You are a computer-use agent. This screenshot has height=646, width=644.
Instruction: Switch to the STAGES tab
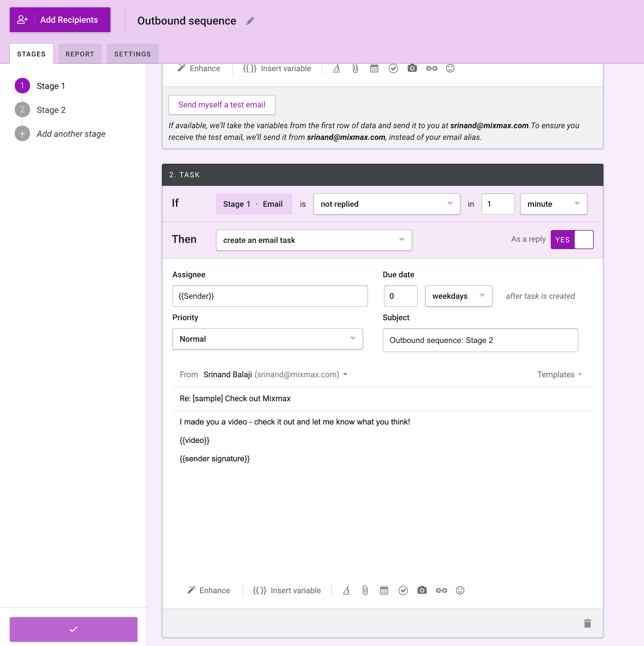tap(31, 54)
